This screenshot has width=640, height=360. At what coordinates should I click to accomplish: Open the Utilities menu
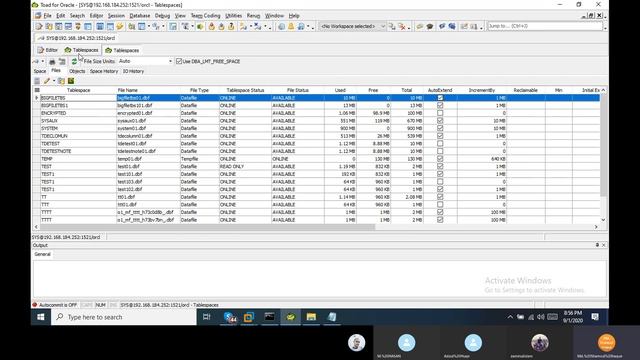click(233, 16)
